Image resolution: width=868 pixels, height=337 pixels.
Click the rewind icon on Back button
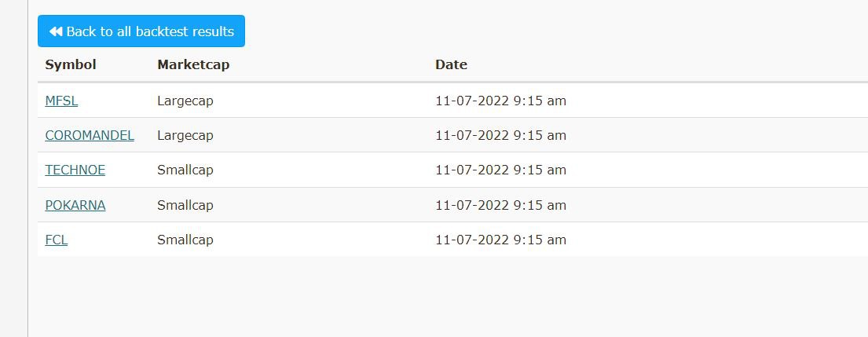click(x=56, y=31)
